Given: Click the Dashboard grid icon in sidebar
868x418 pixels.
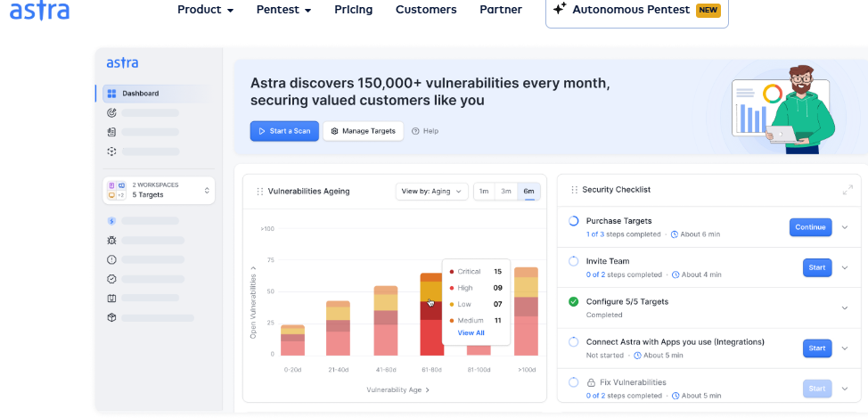Looking at the screenshot, I should coord(111,94).
